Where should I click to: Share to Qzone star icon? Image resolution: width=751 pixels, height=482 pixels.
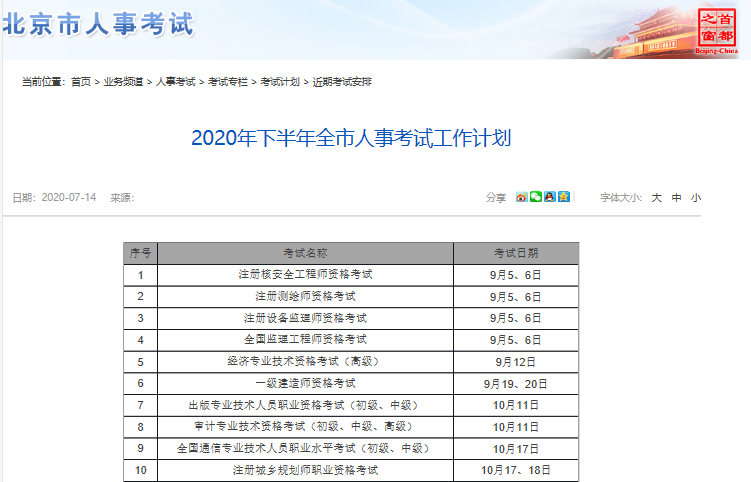[x=564, y=197]
